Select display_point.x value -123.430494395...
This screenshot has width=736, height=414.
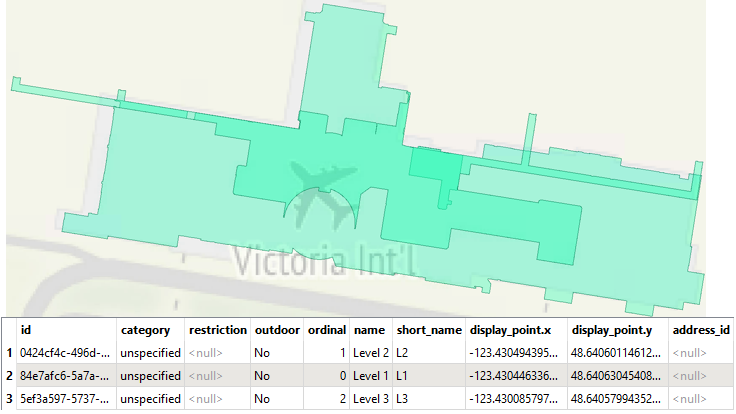pyautogui.click(x=516, y=353)
